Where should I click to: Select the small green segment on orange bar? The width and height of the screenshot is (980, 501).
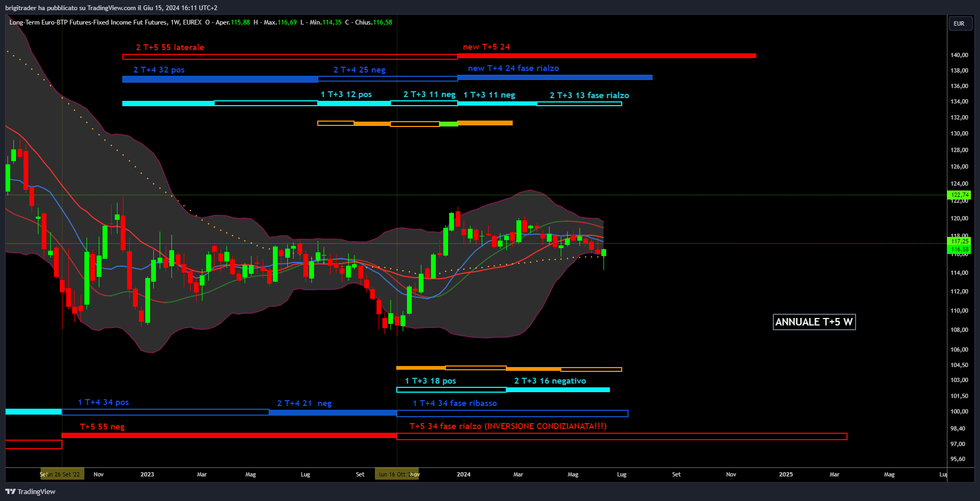coord(448,124)
